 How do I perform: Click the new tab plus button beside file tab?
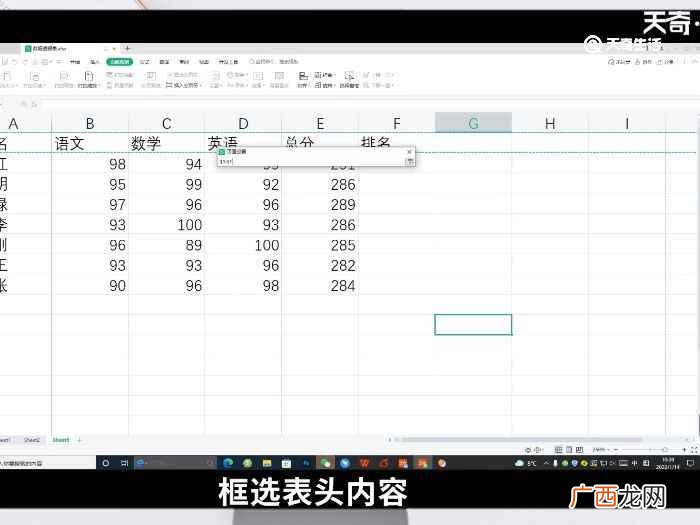tap(127, 48)
